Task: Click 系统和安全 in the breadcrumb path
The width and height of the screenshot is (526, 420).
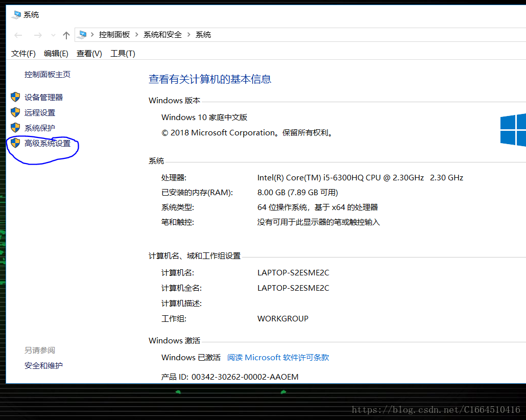Action: pos(162,35)
